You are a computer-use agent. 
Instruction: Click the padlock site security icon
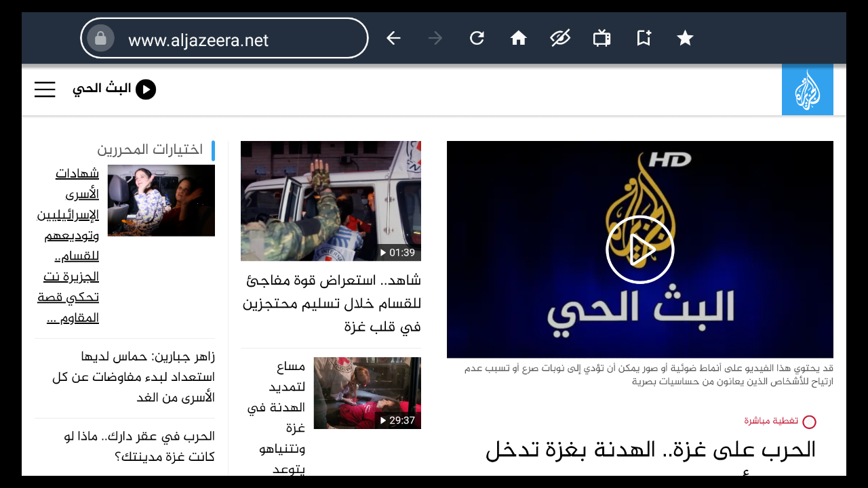click(x=100, y=39)
